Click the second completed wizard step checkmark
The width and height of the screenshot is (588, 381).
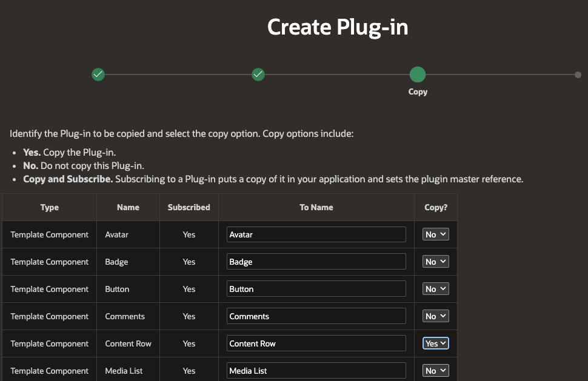tap(258, 75)
